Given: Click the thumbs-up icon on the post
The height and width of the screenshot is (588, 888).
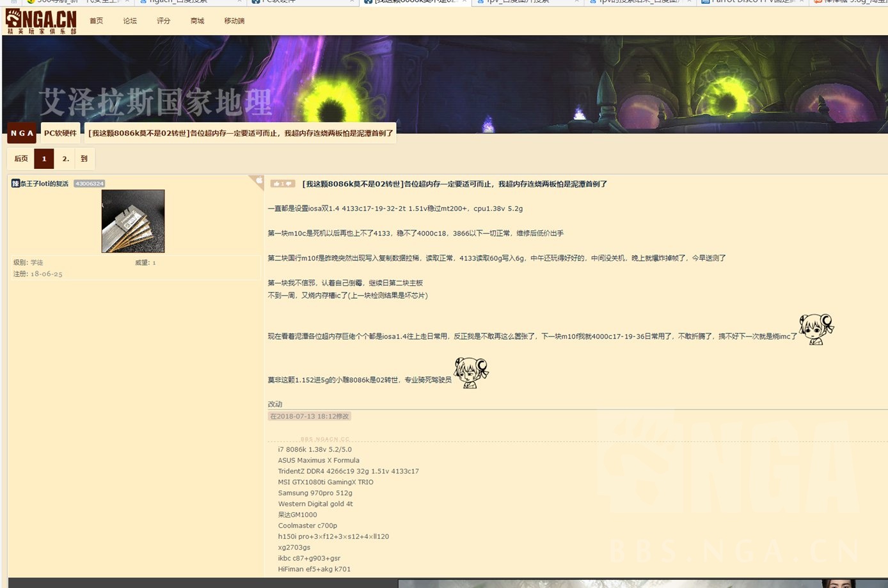Looking at the screenshot, I should (277, 184).
